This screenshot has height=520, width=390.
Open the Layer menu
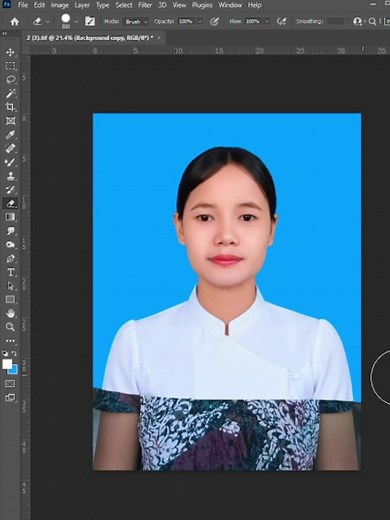(82, 5)
